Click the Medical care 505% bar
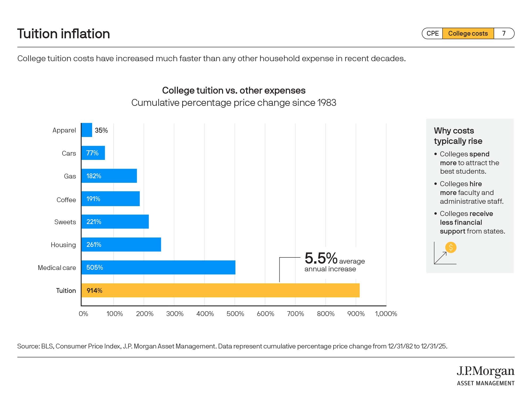 [x=158, y=267]
